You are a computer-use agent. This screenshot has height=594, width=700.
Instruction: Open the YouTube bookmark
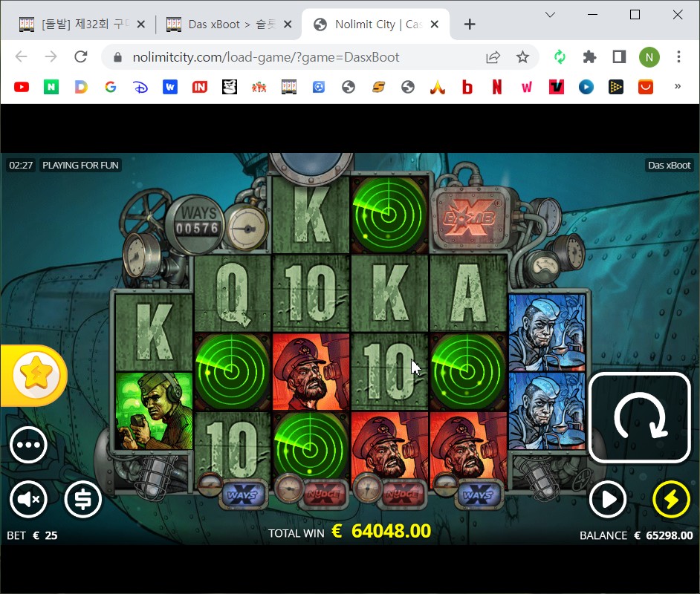pyautogui.click(x=22, y=87)
